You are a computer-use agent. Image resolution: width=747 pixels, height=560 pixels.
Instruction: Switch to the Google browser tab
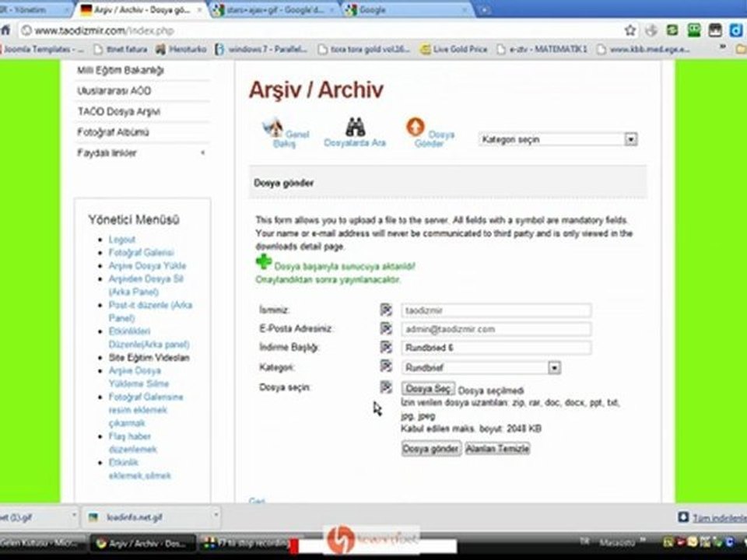click(x=406, y=10)
